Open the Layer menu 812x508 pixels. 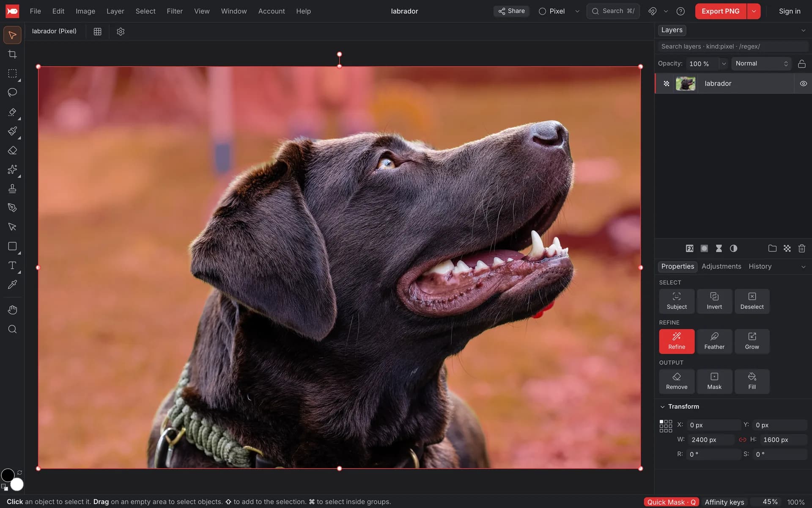pos(115,11)
